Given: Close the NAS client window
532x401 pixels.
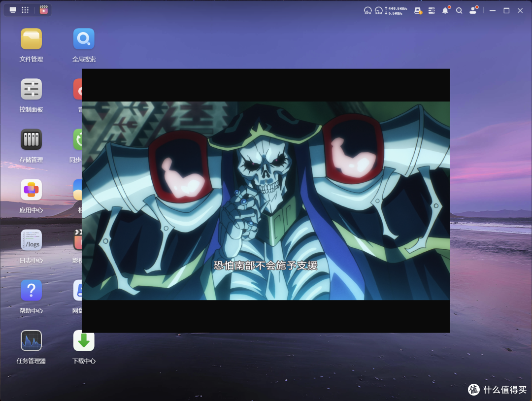Looking at the screenshot, I should (520, 10).
